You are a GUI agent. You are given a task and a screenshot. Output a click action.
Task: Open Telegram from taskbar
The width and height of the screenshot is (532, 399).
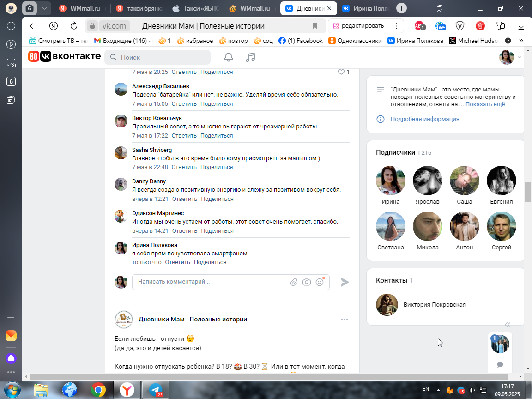[x=155, y=390]
